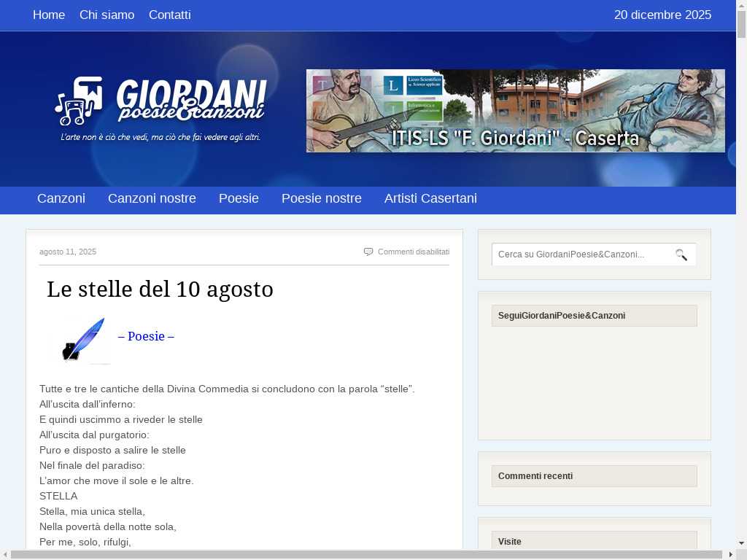Open the Artisti Casertani section
Image resolution: width=747 pixels, height=560 pixels.
coord(430,198)
